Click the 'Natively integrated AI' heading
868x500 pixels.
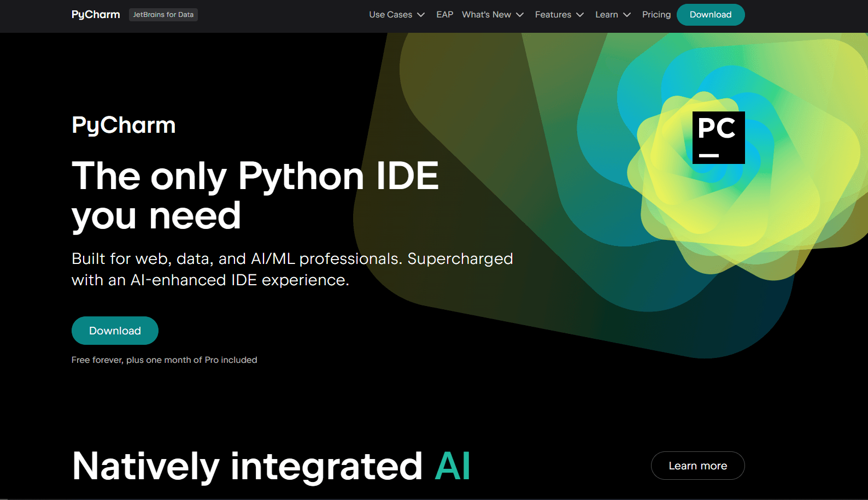(x=271, y=466)
